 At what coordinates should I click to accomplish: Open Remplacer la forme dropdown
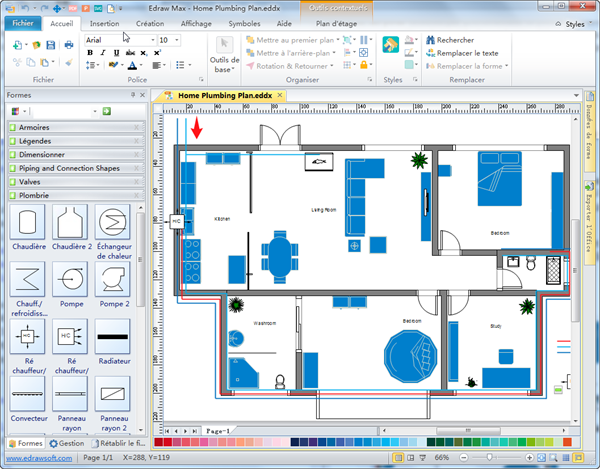point(467,66)
